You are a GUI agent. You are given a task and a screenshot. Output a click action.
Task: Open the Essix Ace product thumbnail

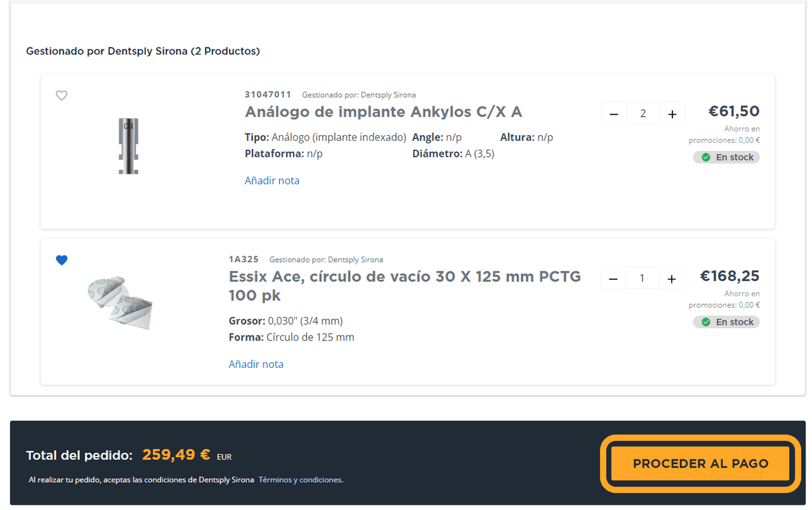[x=120, y=303]
